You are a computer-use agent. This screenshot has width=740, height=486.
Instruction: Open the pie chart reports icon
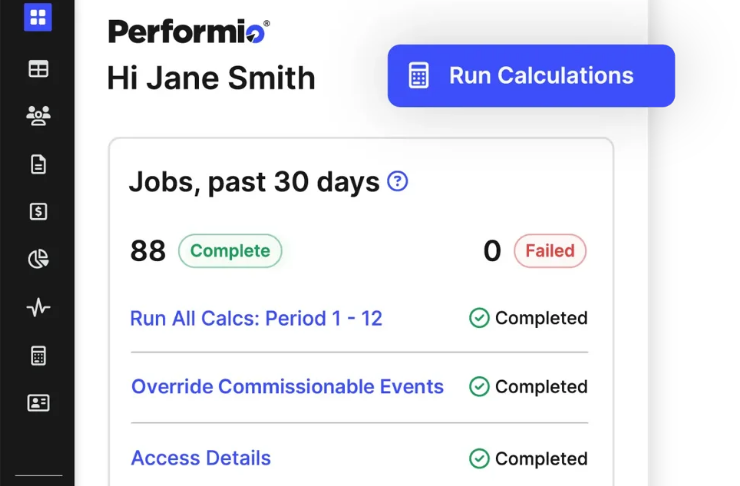tap(38, 259)
